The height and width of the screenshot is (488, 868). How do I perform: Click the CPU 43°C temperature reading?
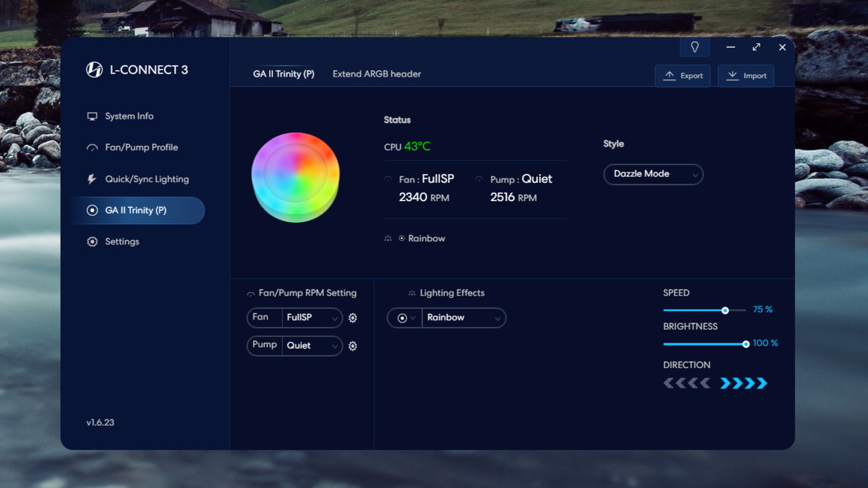[407, 147]
